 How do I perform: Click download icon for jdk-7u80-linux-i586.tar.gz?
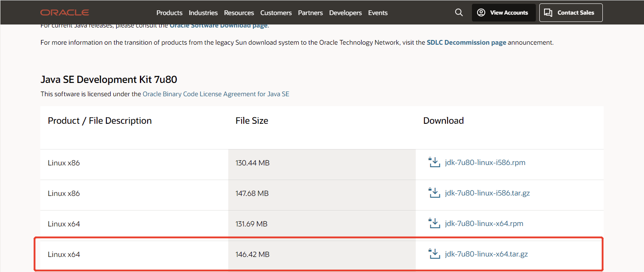click(x=434, y=193)
